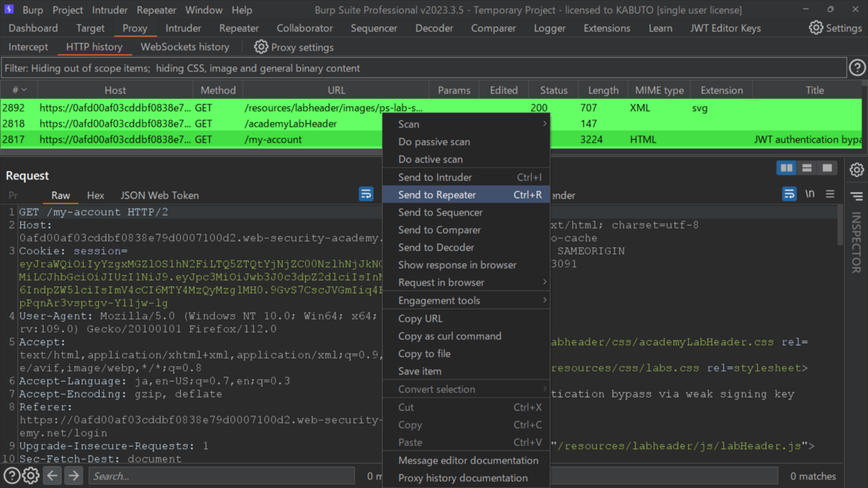Switch to stacked top-bottom layout view
Viewport: 868px width, 488px height.
tap(806, 168)
